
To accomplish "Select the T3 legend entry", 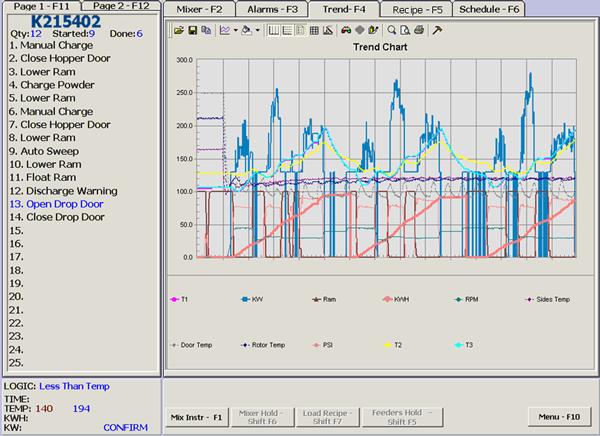I will [464, 345].
